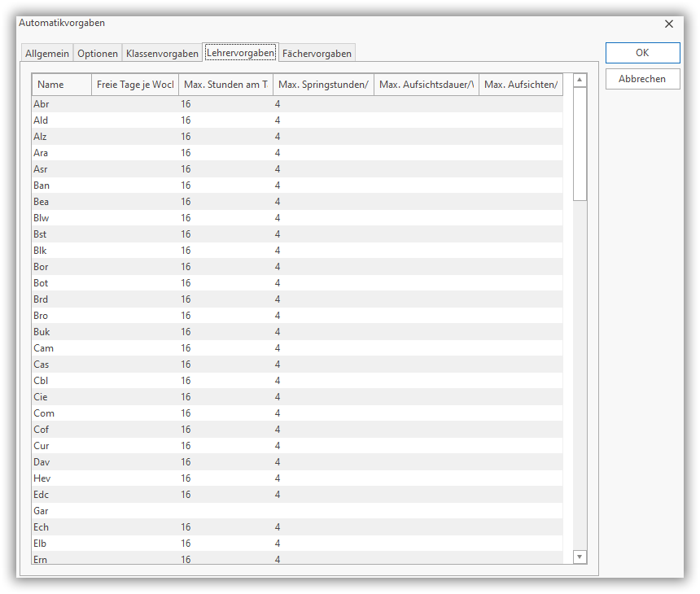Click the Max. Stunden am Tag header

click(x=225, y=85)
